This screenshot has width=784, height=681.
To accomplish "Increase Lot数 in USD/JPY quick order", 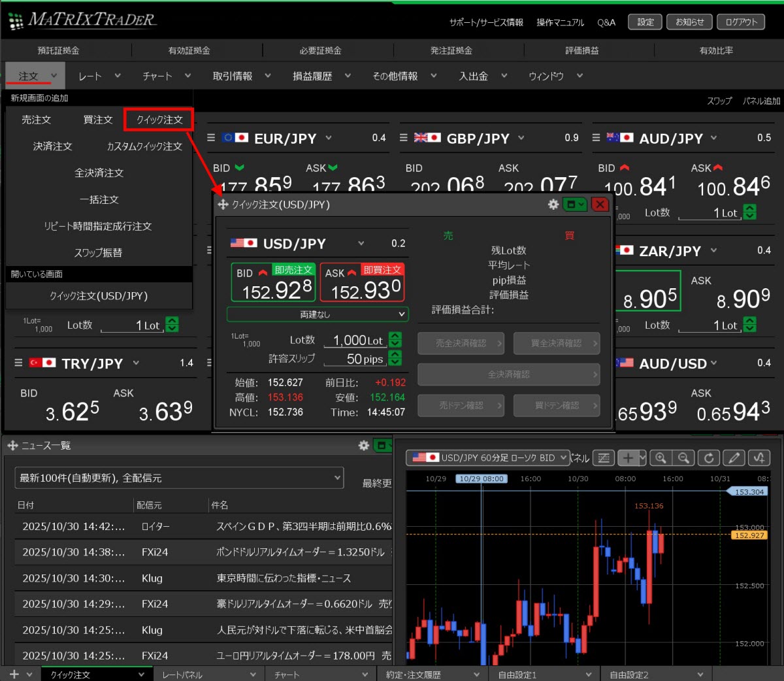I will [395, 336].
